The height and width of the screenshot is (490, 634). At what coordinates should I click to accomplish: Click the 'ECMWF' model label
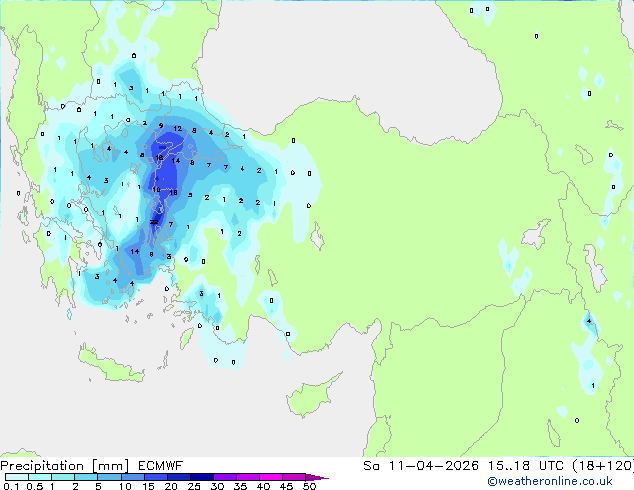click(x=161, y=466)
